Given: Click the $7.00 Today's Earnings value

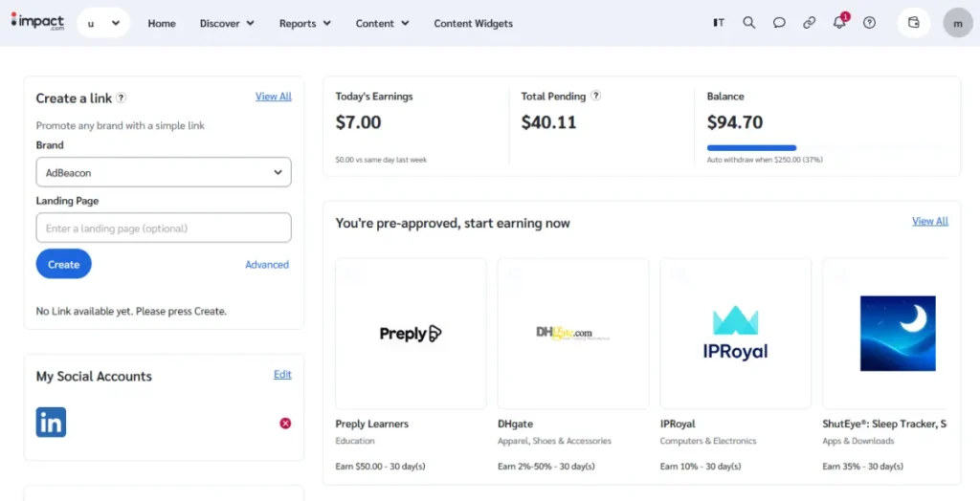Looking at the screenshot, I should pyautogui.click(x=358, y=121).
